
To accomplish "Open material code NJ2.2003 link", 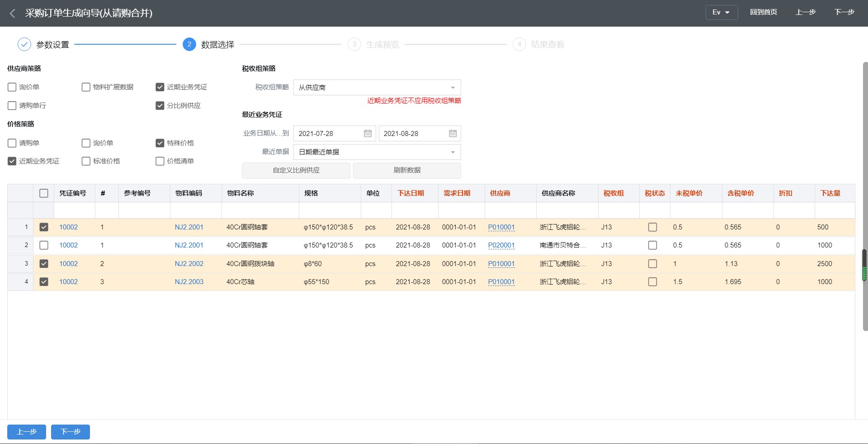I will coord(189,282).
